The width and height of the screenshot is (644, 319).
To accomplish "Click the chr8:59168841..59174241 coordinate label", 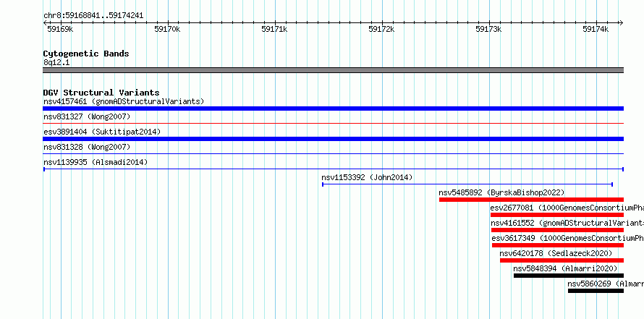I will [93, 16].
